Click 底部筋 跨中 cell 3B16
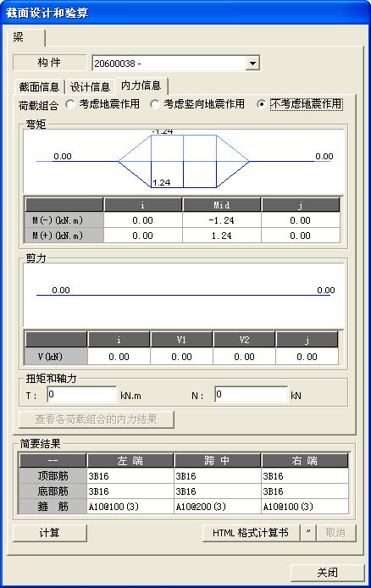371x588 pixels. [218, 491]
